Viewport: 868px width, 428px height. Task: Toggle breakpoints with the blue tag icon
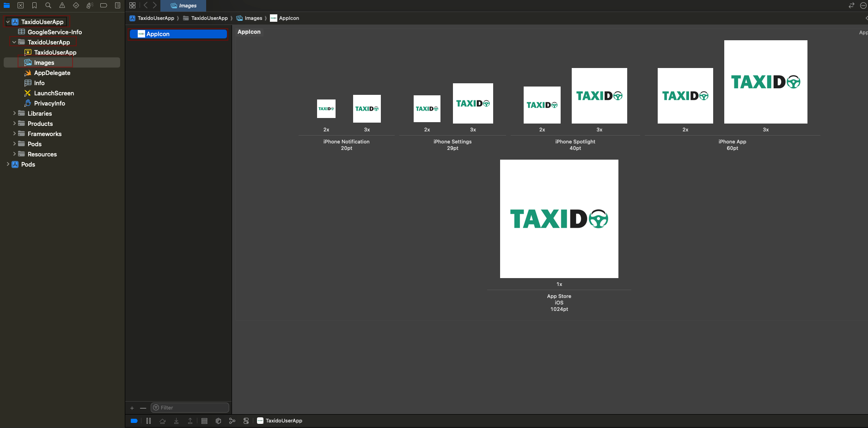point(134,421)
